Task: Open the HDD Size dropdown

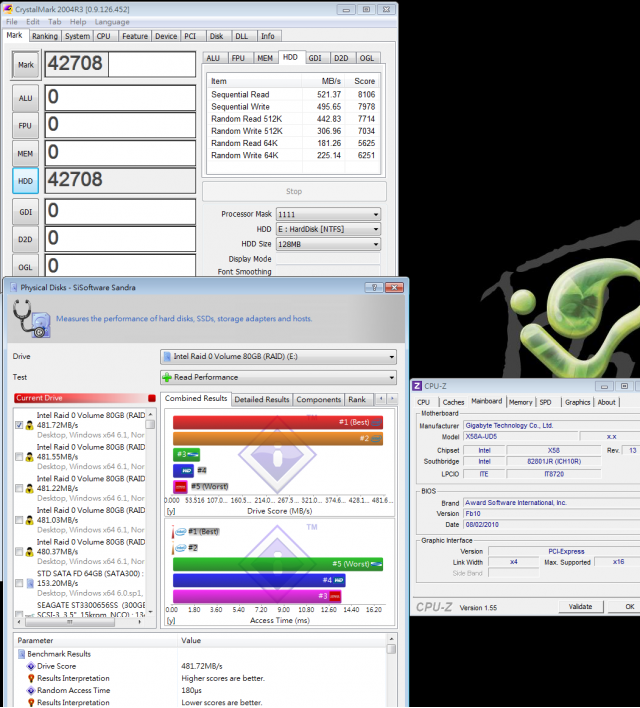Action: [328, 244]
